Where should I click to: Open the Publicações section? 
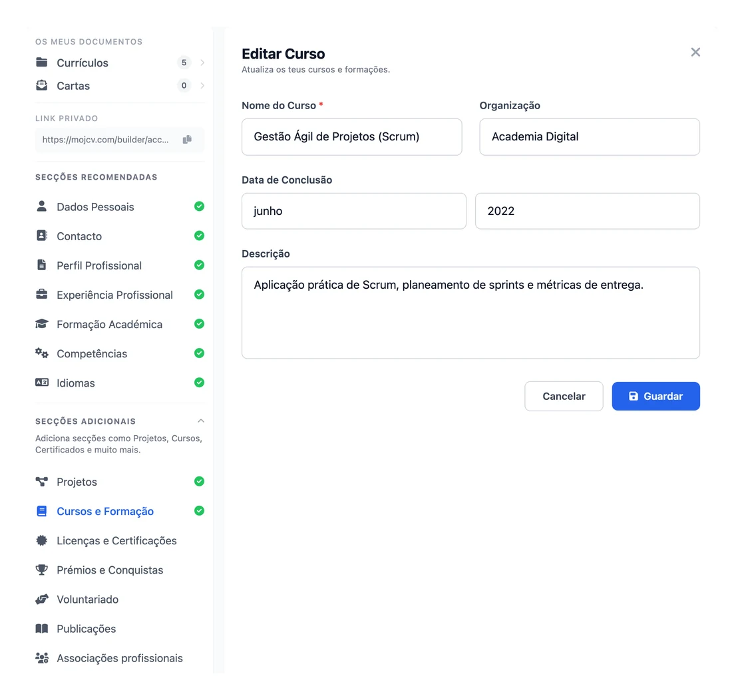pos(120,629)
